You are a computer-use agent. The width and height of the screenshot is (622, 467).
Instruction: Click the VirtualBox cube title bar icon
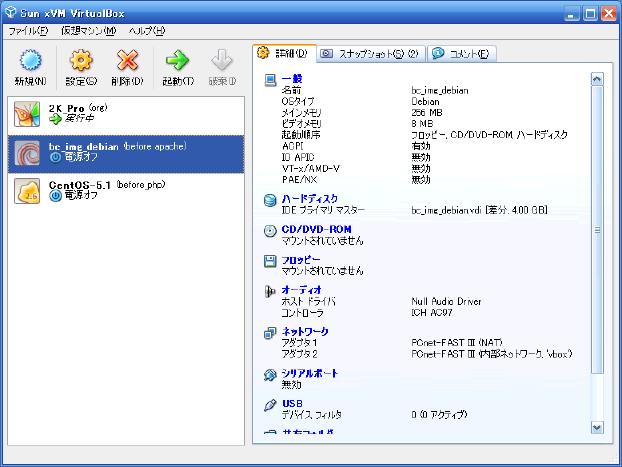click(11, 12)
